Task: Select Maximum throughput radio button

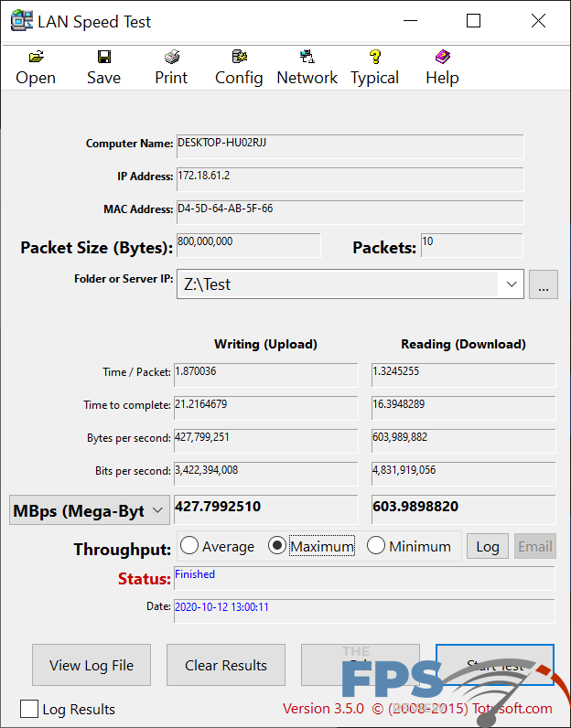Action: 277,545
